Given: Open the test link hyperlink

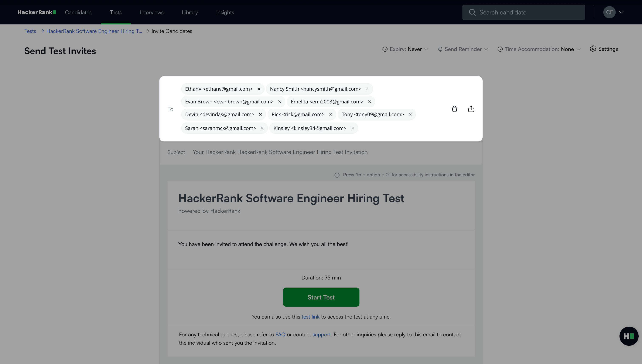Looking at the screenshot, I should point(310,317).
